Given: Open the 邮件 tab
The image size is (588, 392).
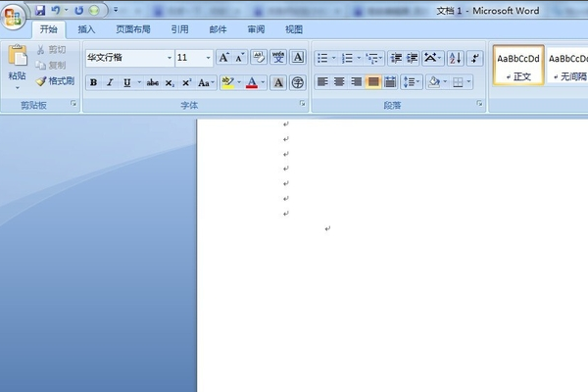Looking at the screenshot, I should tap(218, 29).
